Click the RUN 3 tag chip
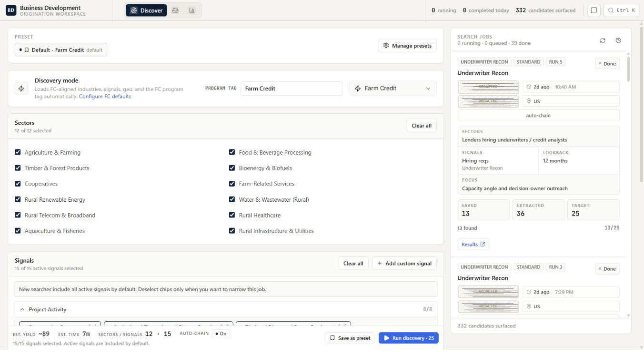Screen dimensions: 644x354 (x=555, y=267)
